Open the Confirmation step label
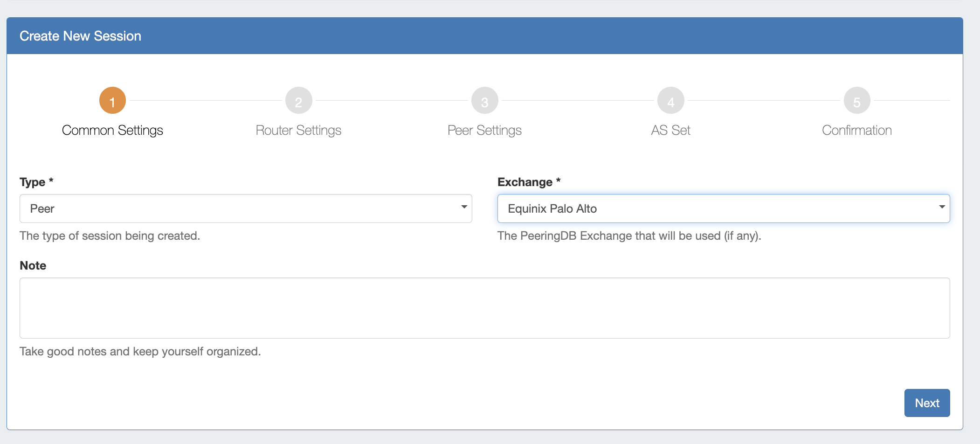980x444 pixels. pyautogui.click(x=856, y=130)
